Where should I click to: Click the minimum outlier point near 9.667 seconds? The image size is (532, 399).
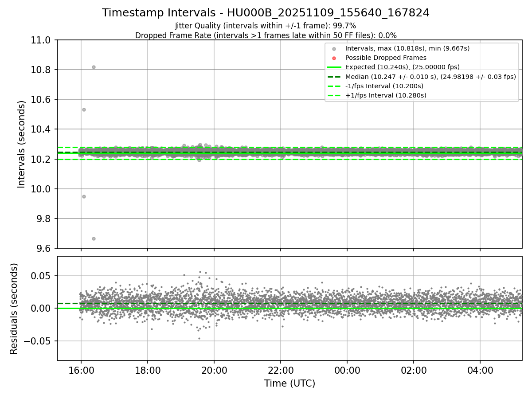tap(94, 239)
